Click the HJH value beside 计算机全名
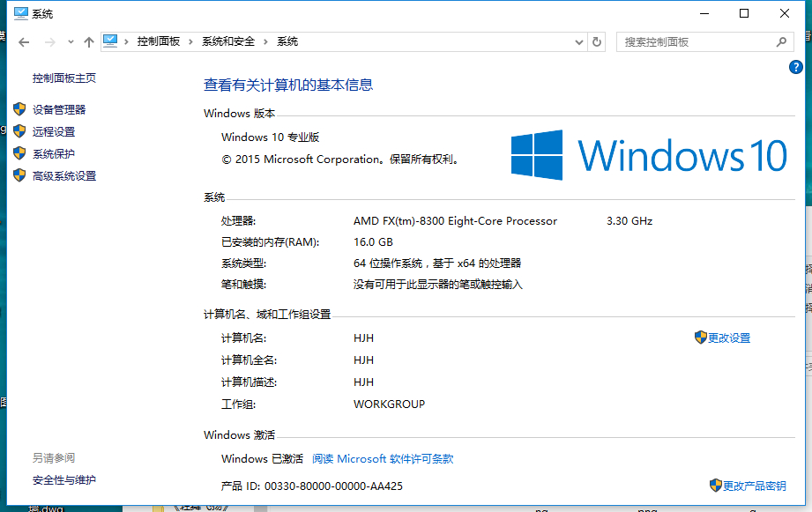Viewport: 812px width, 512px height. (x=363, y=360)
